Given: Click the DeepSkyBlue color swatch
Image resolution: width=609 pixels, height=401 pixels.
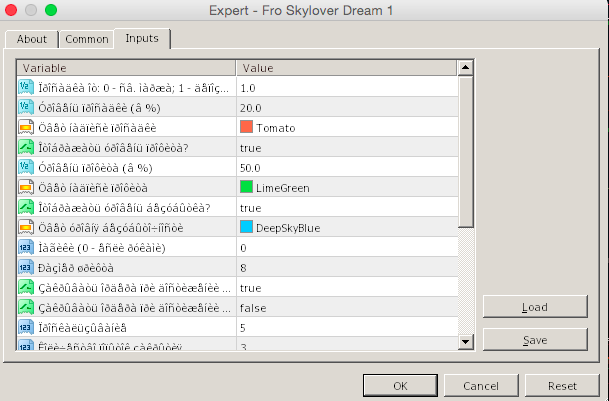Looking at the screenshot, I should (x=246, y=227).
